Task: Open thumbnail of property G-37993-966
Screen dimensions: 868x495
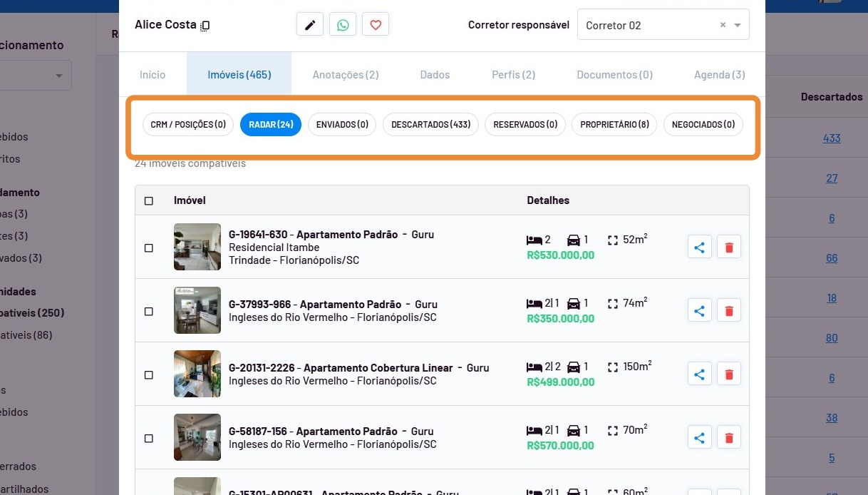Action: [197, 310]
